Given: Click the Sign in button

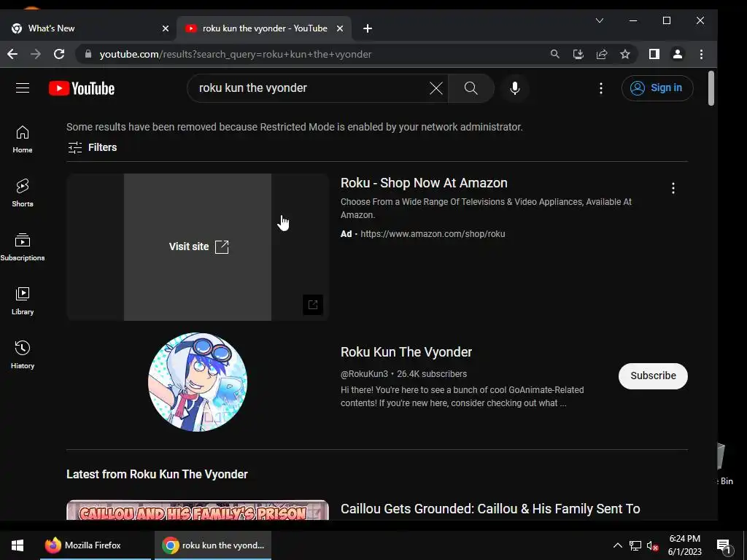Looking at the screenshot, I should pyautogui.click(x=657, y=88).
